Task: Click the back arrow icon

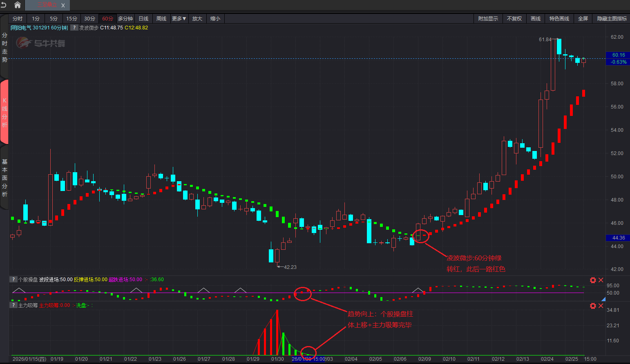Action: point(4,5)
